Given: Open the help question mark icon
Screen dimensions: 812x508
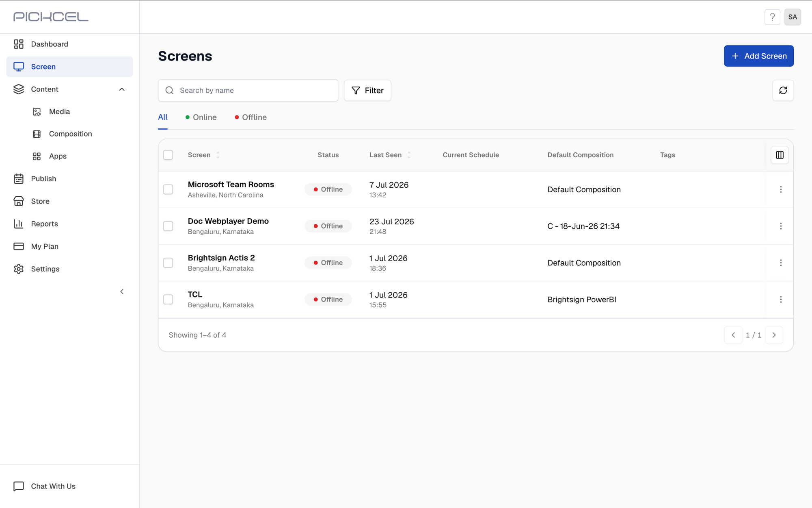Looking at the screenshot, I should 772,17.
